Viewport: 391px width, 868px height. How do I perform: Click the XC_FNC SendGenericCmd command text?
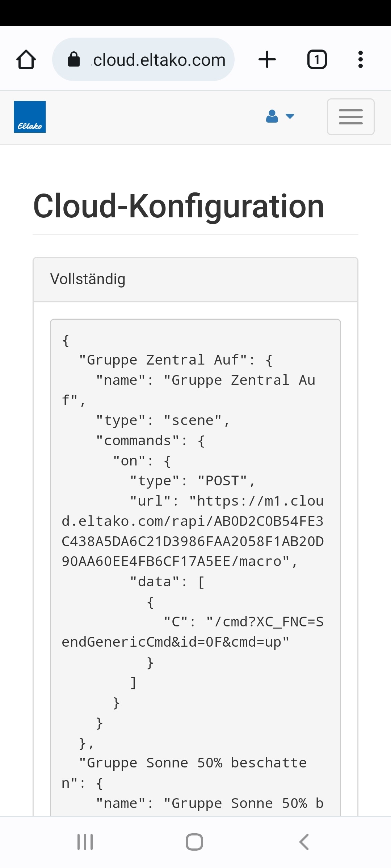pyautogui.click(x=193, y=632)
